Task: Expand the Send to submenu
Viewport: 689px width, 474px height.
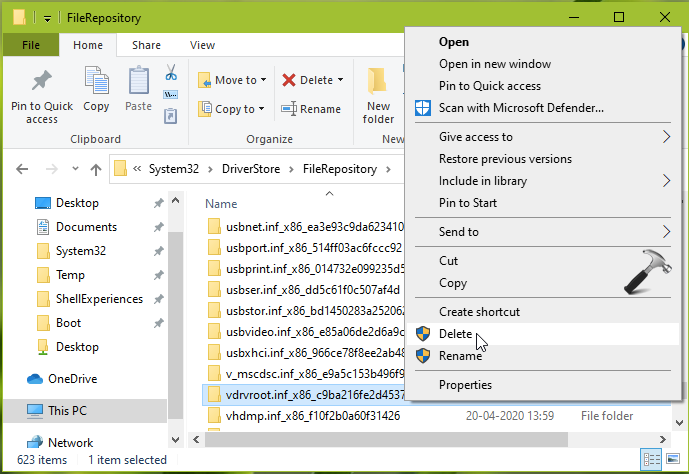Action: [458, 232]
